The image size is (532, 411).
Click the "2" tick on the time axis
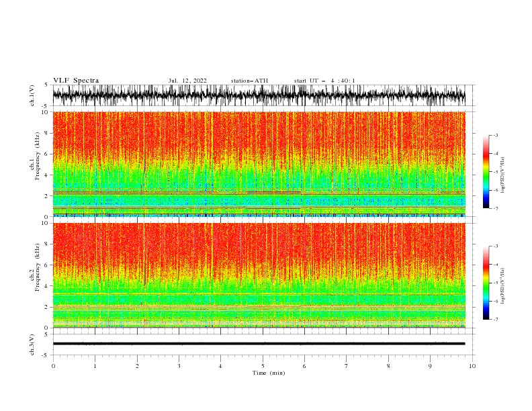click(137, 366)
